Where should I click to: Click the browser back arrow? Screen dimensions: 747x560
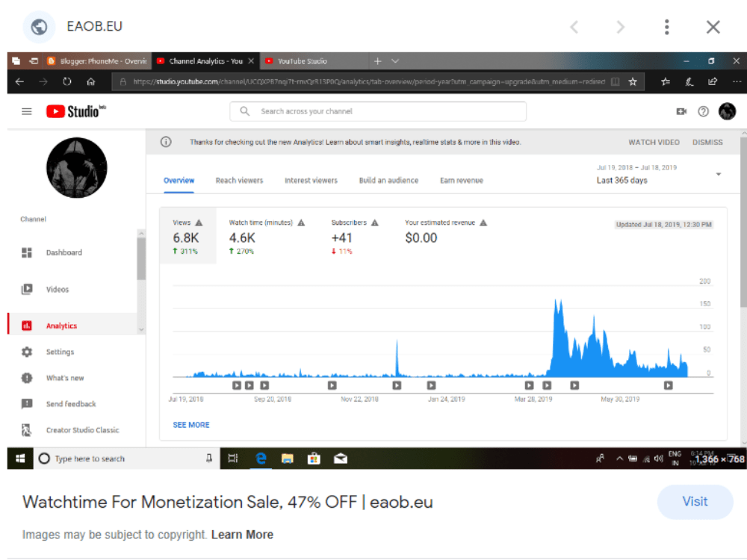coord(19,81)
